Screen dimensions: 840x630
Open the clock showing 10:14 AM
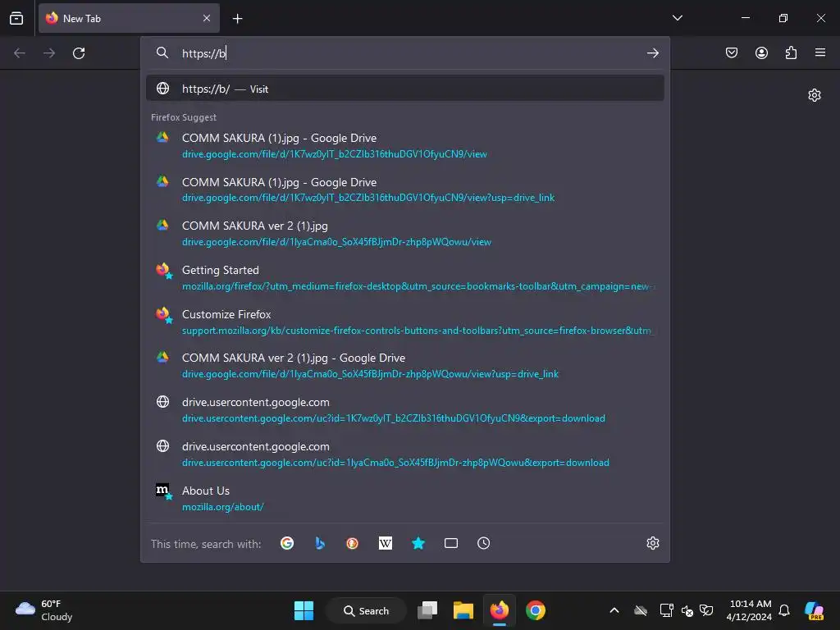click(x=749, y=610)
